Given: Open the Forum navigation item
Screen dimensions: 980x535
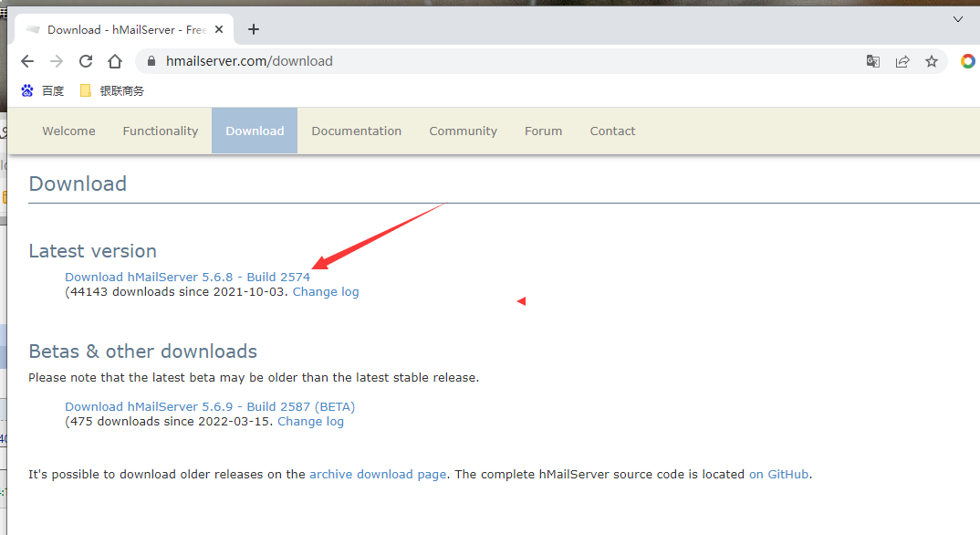Looking at the screenshot, I should pos(543,131).
